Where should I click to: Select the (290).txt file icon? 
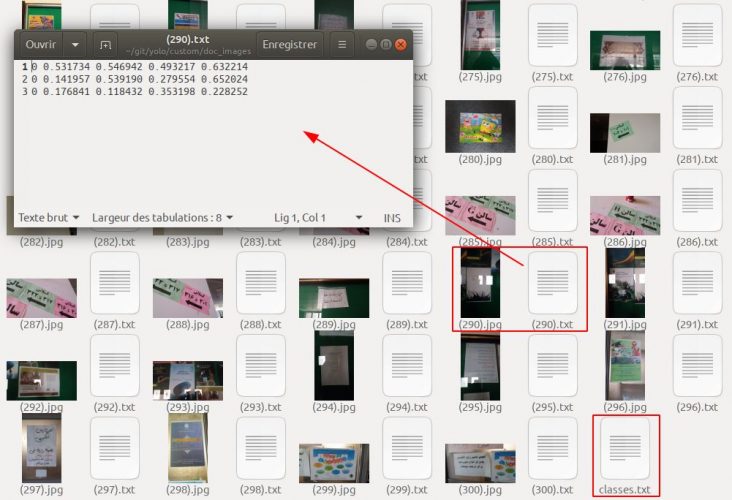(553, 282)
